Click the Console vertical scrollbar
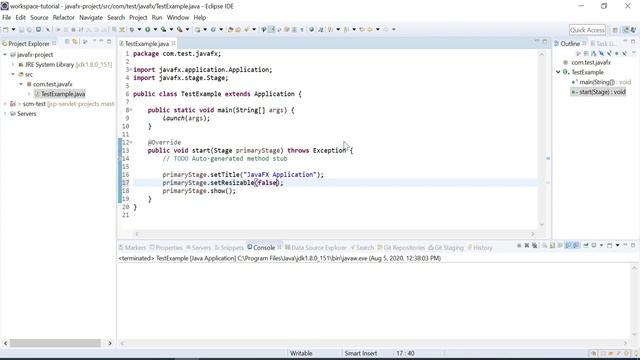The height and width of the screenshot is (360, 640). click(x=634, y=301)
